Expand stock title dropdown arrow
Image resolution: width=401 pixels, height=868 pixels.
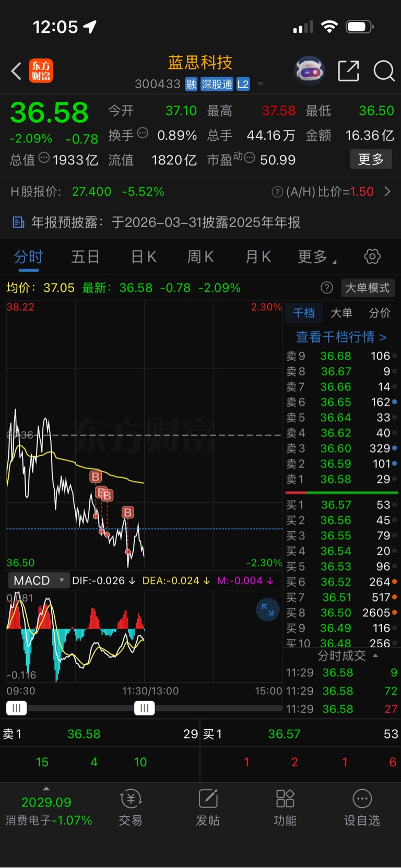click(x=261, y=84)
